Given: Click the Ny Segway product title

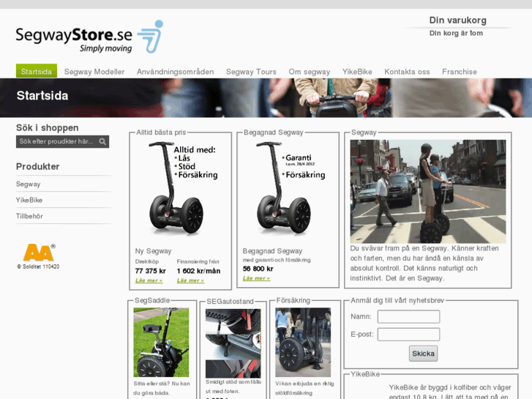Looking at the screenshot, I should point(153,251).
